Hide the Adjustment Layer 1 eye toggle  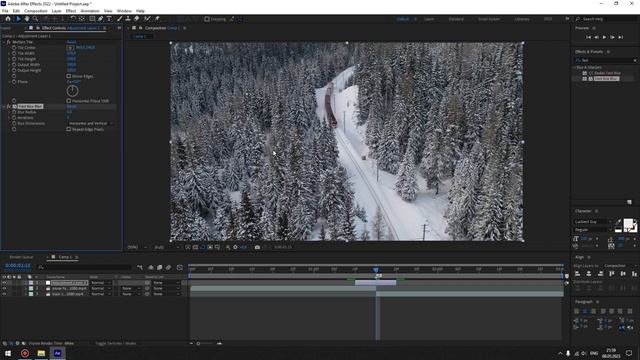point(4,282)
